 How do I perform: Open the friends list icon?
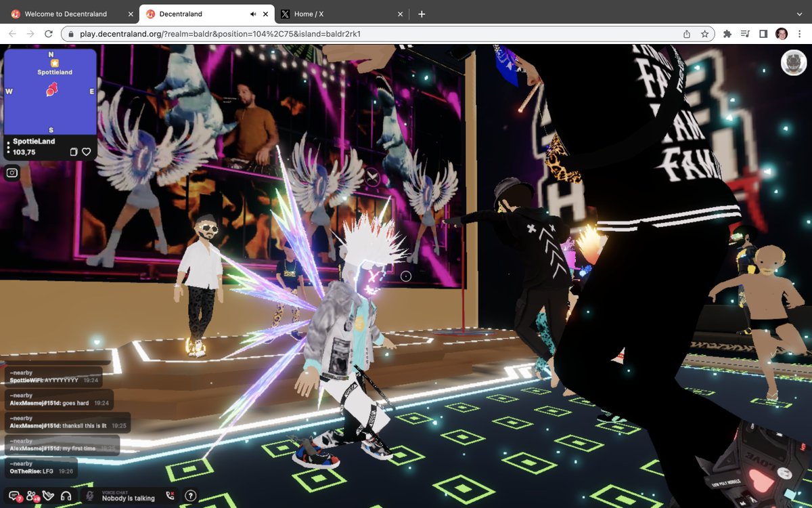coord(32,496)
